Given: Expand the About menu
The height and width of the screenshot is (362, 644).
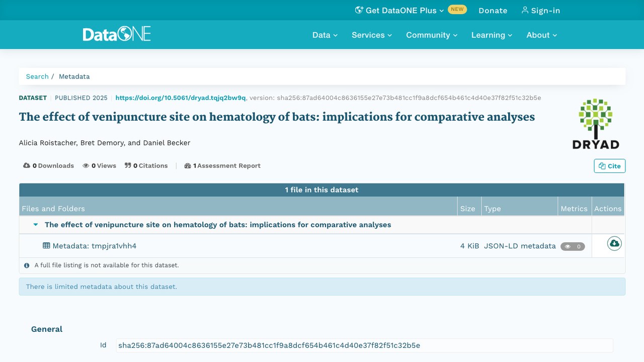Looking at the screenshot, I should pyautogui.click(x=542, y=35).
